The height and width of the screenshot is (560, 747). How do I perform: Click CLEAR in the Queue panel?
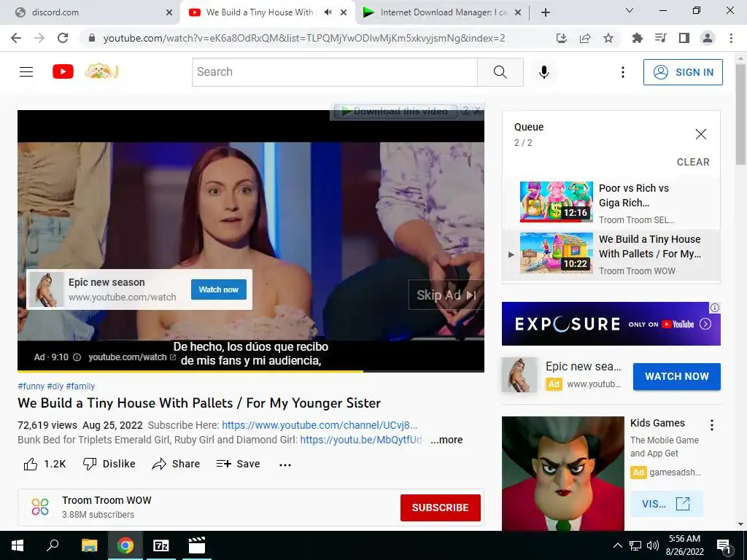pyautogui.click(x=693, y=162)
